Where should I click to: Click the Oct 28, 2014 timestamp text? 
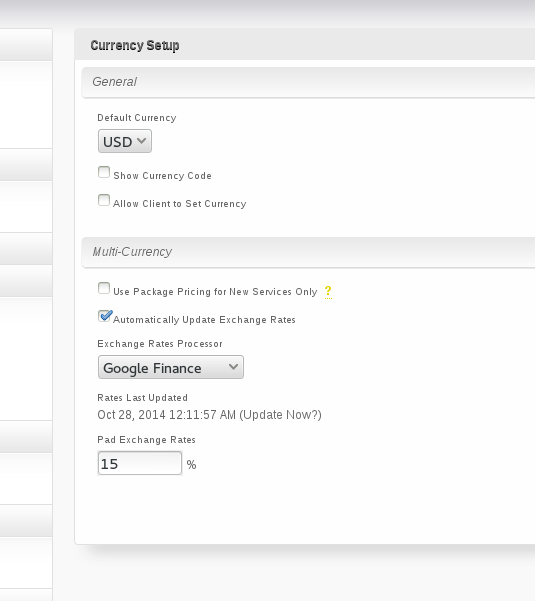(167, 415)
